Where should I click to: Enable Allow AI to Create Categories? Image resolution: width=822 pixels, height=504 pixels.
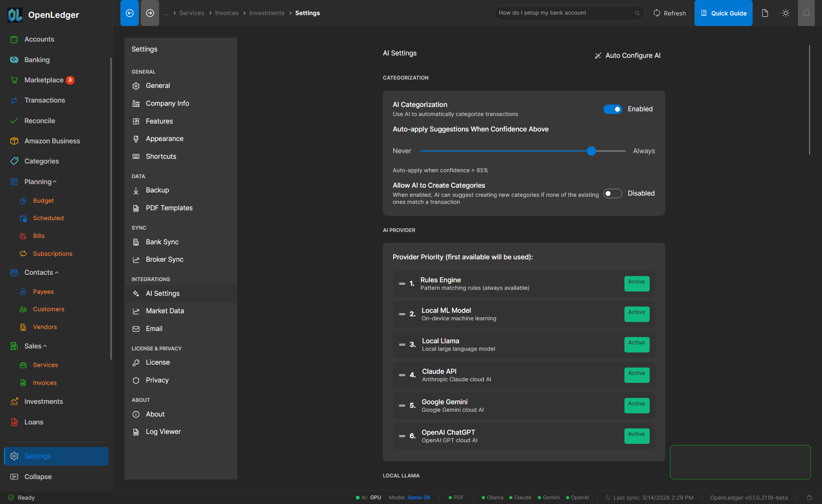(x=613, y=193)
